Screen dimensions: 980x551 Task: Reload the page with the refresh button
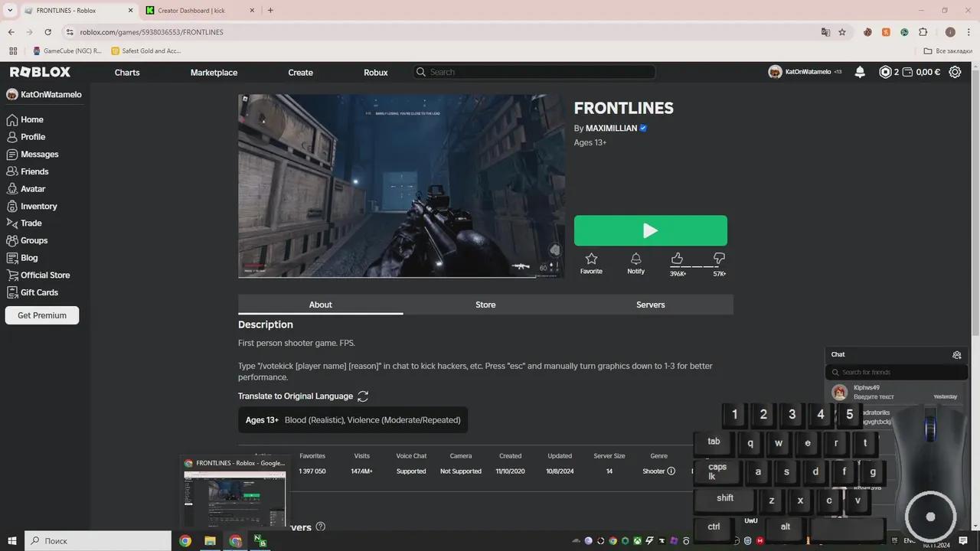[x=47, y=32]
